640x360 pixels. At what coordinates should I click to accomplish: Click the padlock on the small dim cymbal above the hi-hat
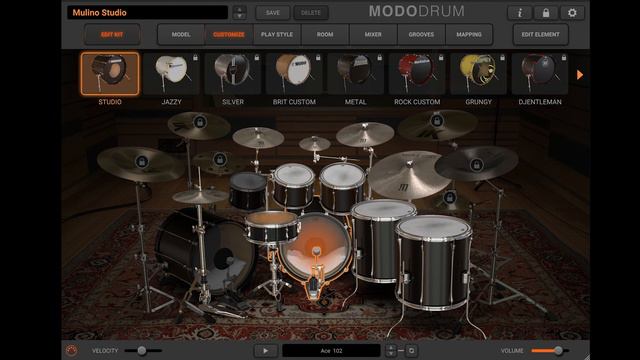coord(220,159)
